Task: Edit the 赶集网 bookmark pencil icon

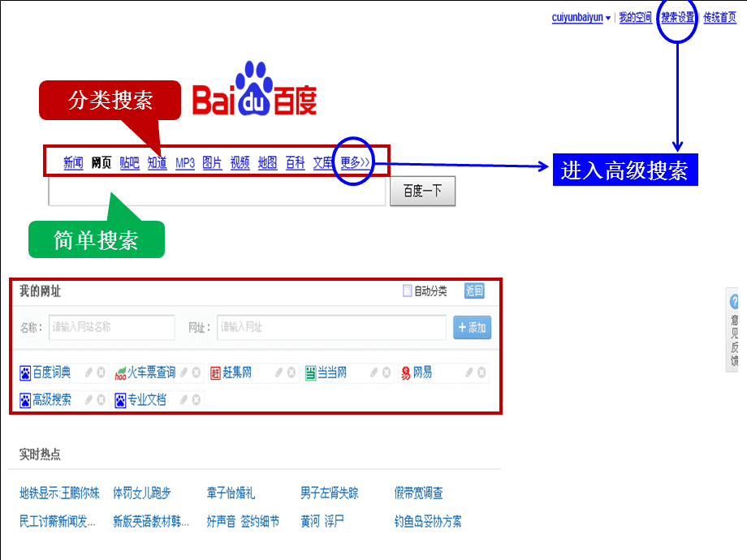Action: [x=279, y=373]
